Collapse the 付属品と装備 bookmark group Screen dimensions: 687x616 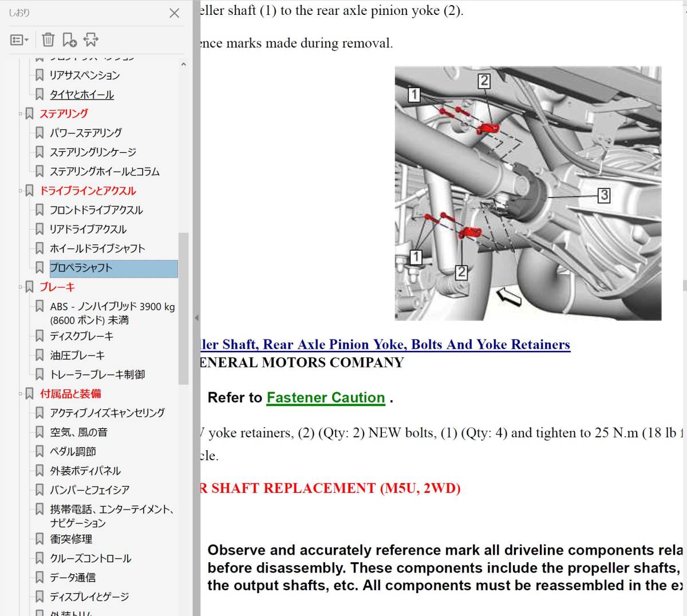(x=21, y=393)
